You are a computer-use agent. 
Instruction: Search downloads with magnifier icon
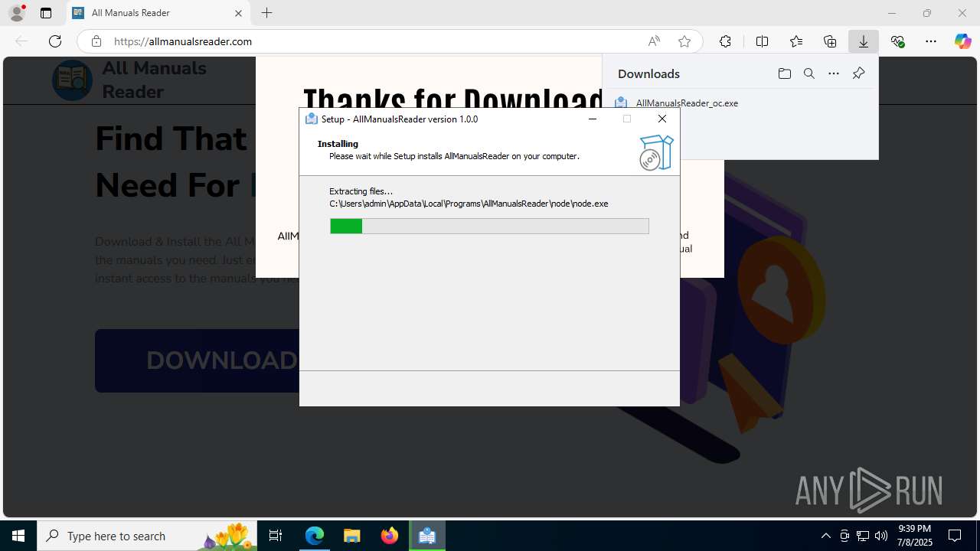(x=808, y=73)
